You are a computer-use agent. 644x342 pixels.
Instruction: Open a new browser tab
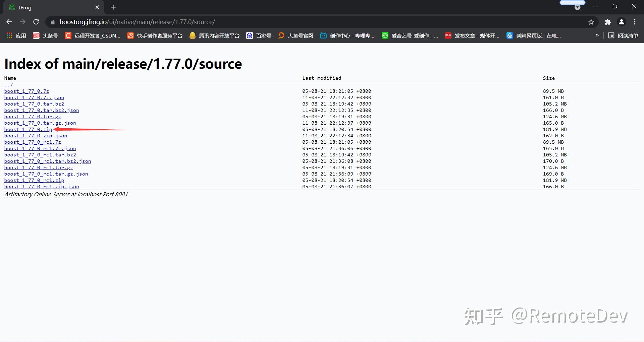pyautogui.click(x=113, y=7)
